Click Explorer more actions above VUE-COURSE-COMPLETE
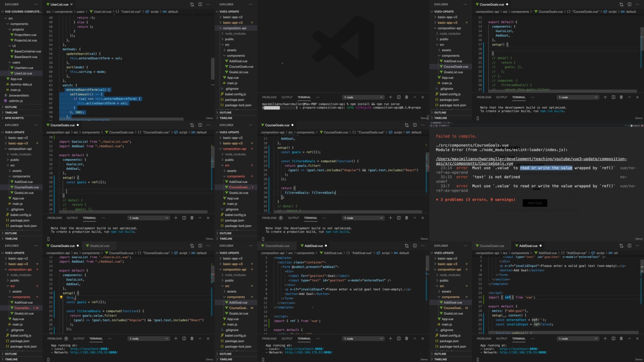 coord(36,4)
